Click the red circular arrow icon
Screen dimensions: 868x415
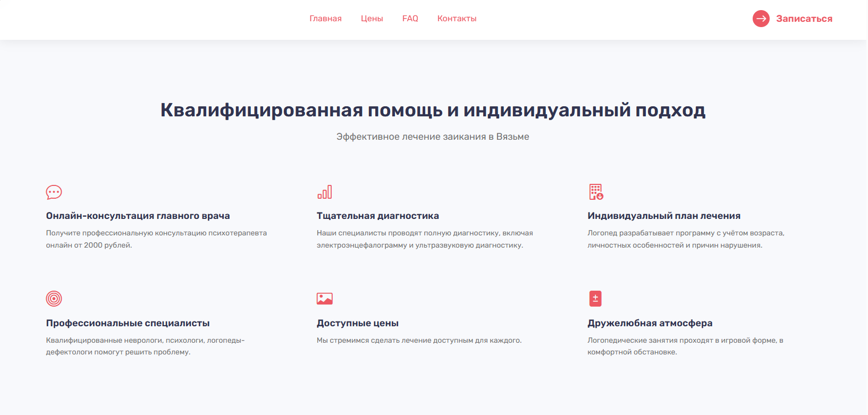(x=761, y=19)
